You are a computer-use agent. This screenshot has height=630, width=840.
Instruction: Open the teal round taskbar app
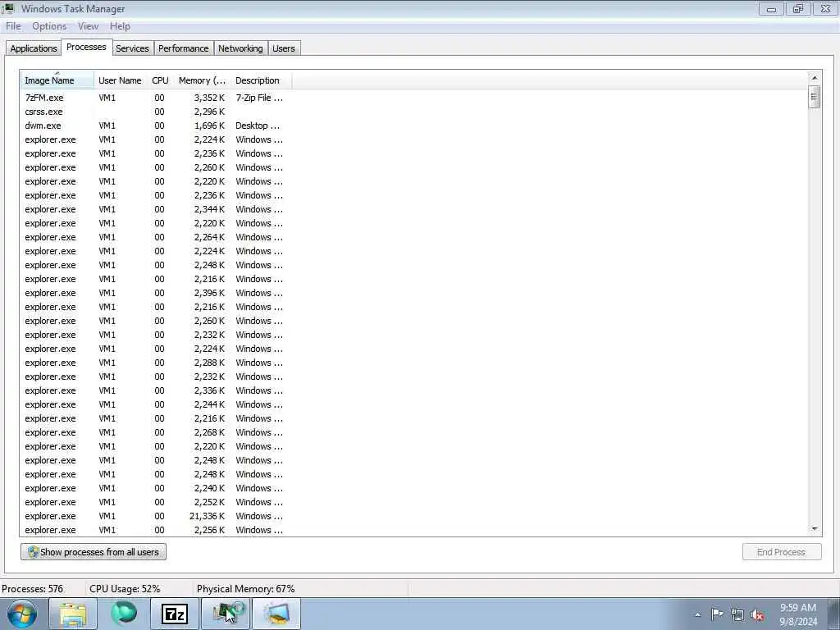click(124, 614)
